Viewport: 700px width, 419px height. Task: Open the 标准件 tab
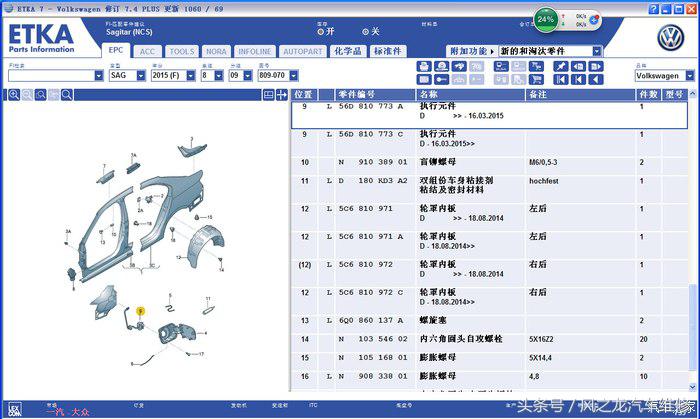pyautogui.click(x=388, y=51)
